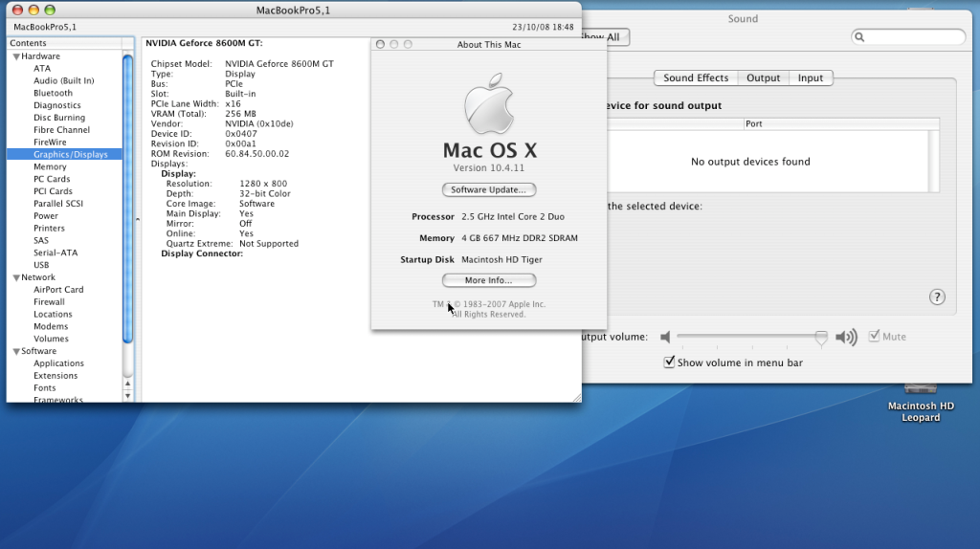This screenshot has height=549, width=980.
Task: Click the help question mark button
Action: pos(938,297)
